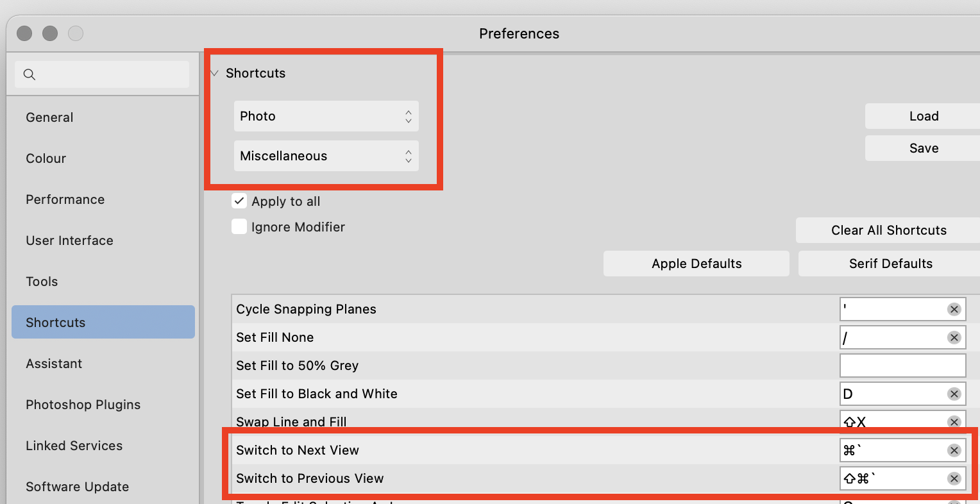Open the General preferences tab
Image resolution: width=980 pixels, height=504 pixels.
49,117
